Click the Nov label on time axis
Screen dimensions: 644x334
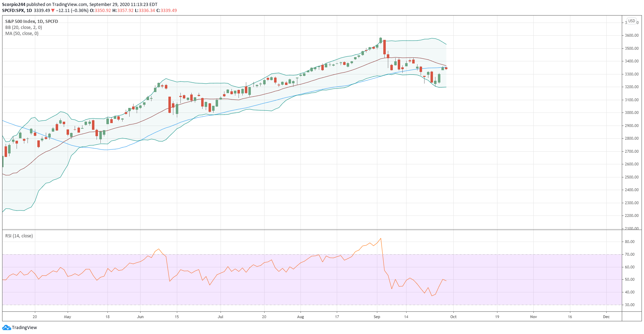coord(534,317)
